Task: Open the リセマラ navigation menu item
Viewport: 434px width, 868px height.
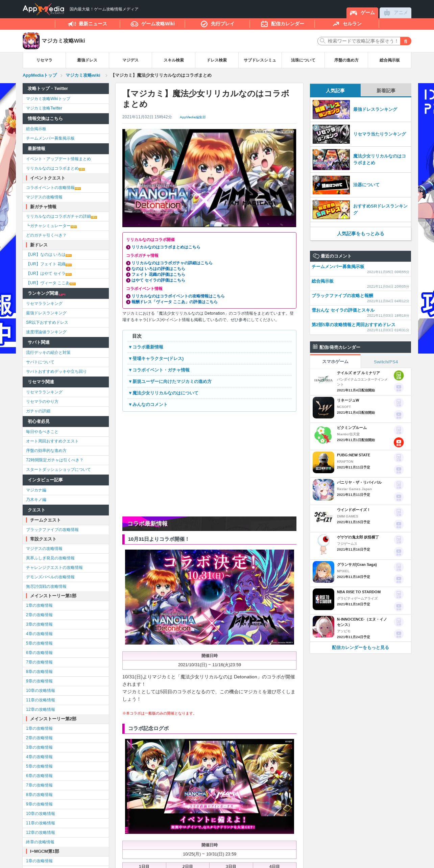Action: point(44,60)
